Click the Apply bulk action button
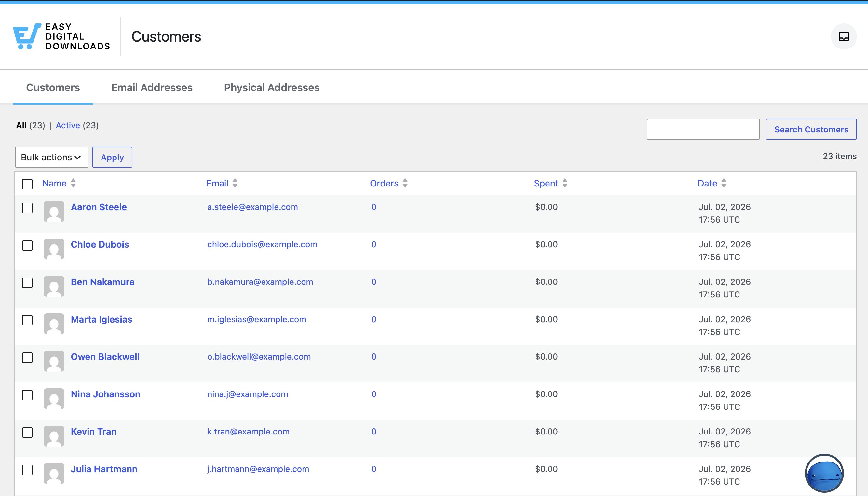The height and width of the screenshot is (496, 868). (112, 157)
